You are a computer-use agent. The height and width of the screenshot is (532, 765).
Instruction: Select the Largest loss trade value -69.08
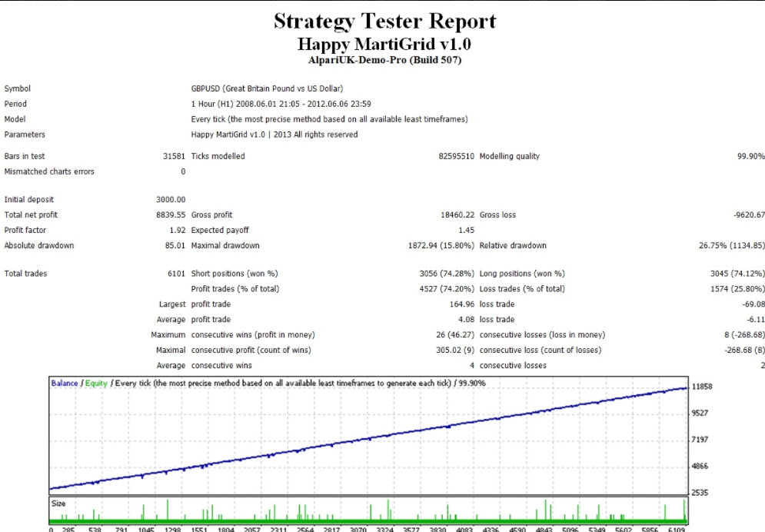click(753, 304)
